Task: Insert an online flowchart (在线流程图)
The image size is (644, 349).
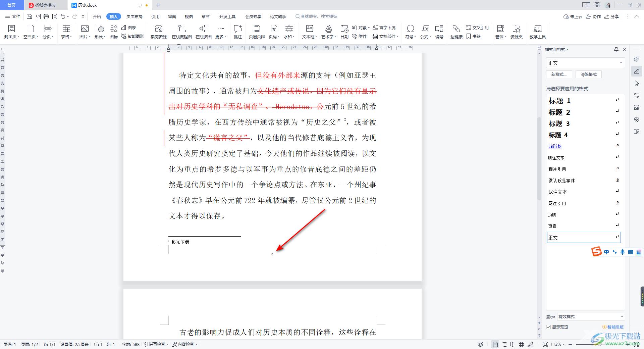Action: [181, 32]
